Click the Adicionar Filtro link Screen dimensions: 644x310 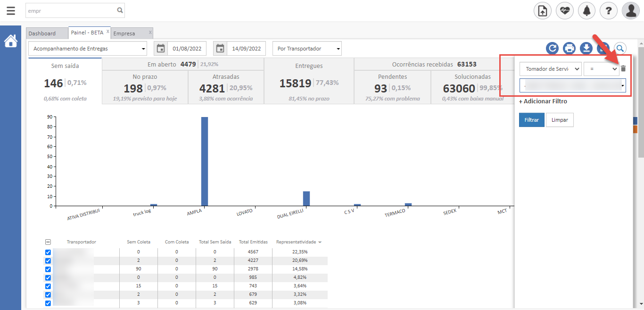[543, 101]
